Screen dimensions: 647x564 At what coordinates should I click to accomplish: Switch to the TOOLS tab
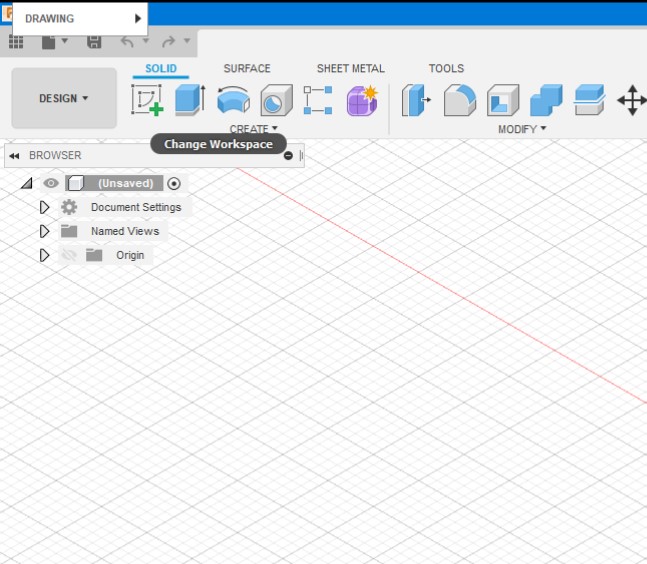[x=446, y=68]
